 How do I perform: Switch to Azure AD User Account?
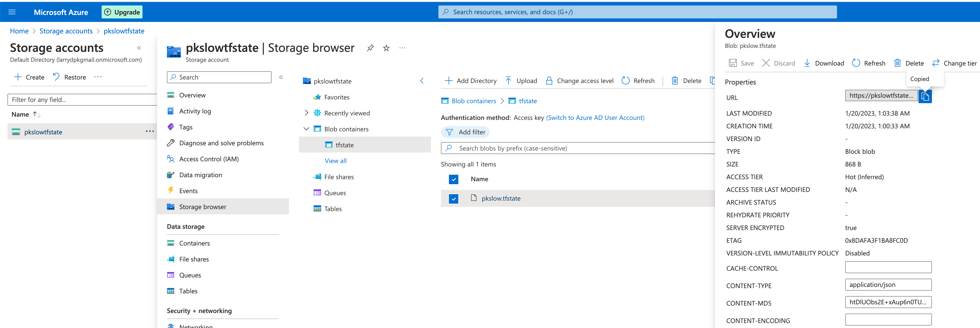[595, 118]
